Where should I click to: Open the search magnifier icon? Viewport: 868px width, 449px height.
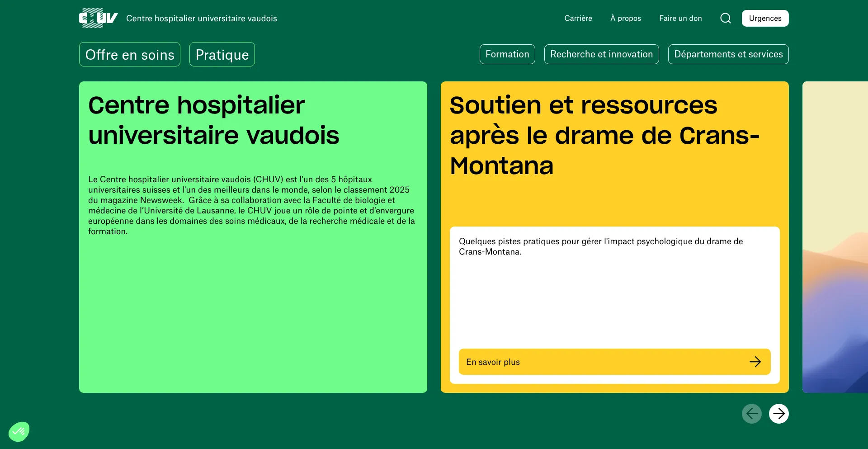(x=726, y=18)
